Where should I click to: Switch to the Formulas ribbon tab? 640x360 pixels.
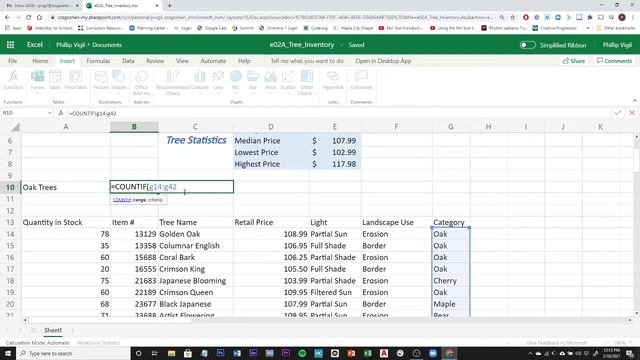(x=98, y=61)
